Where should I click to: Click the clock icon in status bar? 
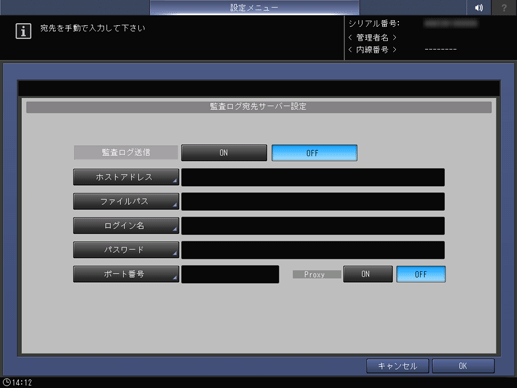click(x=6, y=382)
